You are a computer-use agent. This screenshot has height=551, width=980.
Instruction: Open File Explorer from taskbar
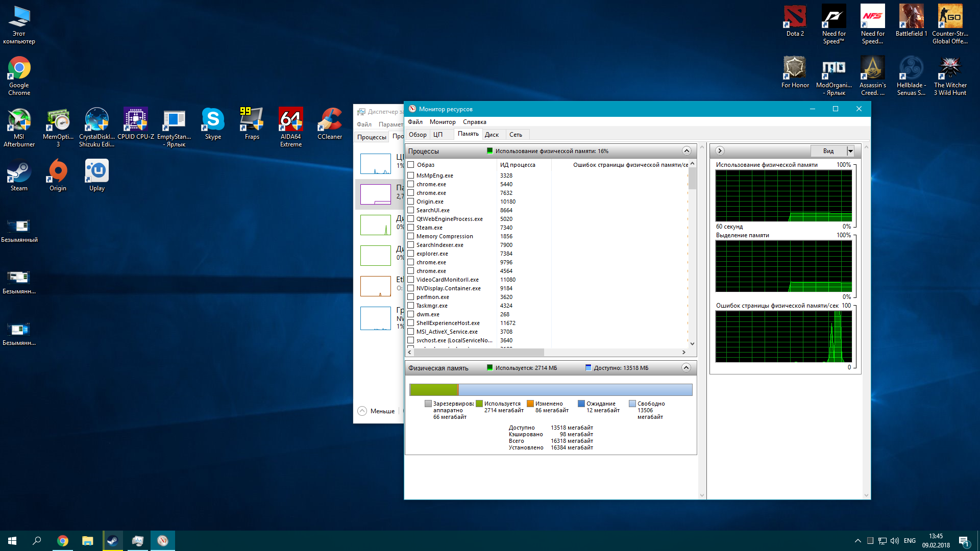pyautogui.click(x=88, y=541)
